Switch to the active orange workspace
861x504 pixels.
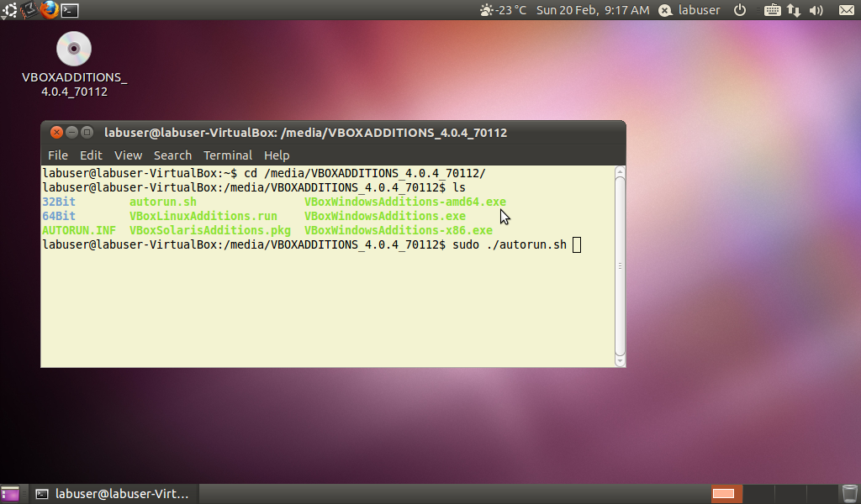pyautogui.click(x=726, y=494)
